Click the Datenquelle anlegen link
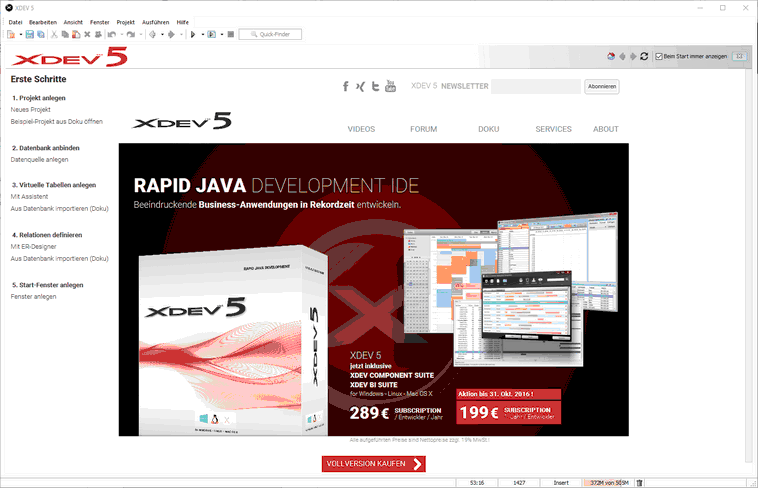The image size is (758, 488). pyautogui.click(x=40, y=160)
